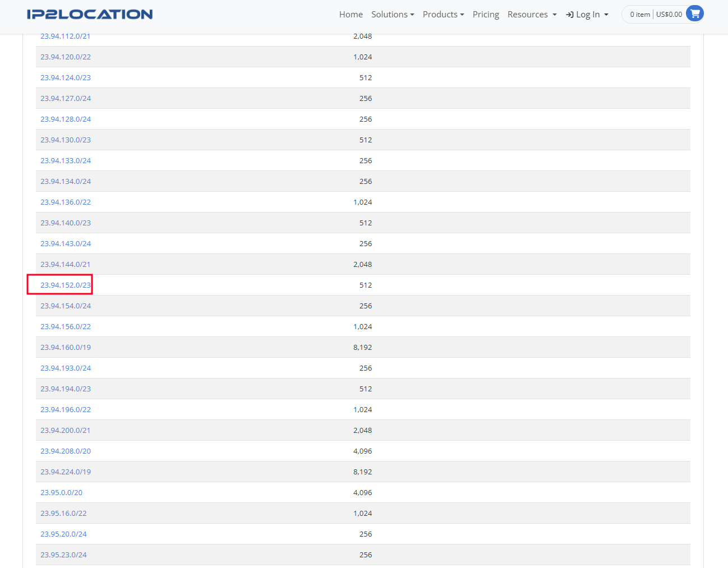Open the 23.95.0.0/20 range link
Viewport: 728px width, 568px height.
61,492
